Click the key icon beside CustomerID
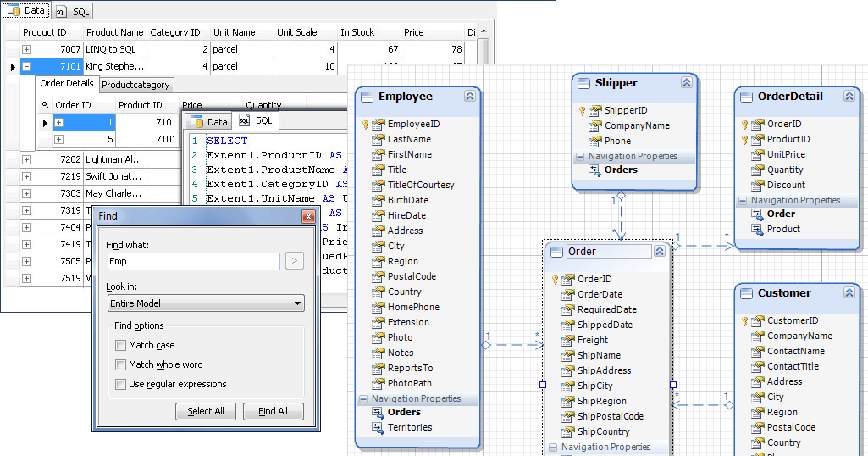The image size is (868, 456). [x=747, y=321]
